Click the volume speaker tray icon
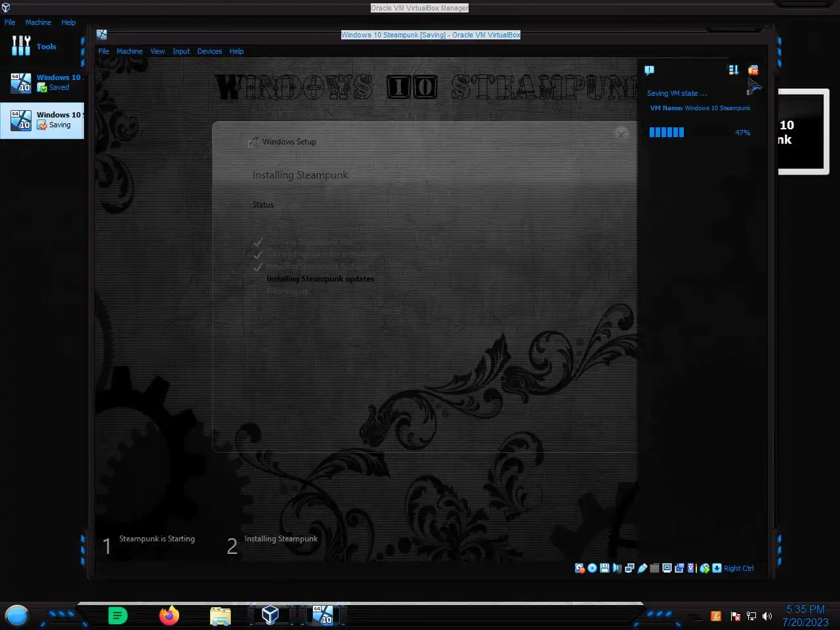Screen dimensions: 840x630 [767, 616]
